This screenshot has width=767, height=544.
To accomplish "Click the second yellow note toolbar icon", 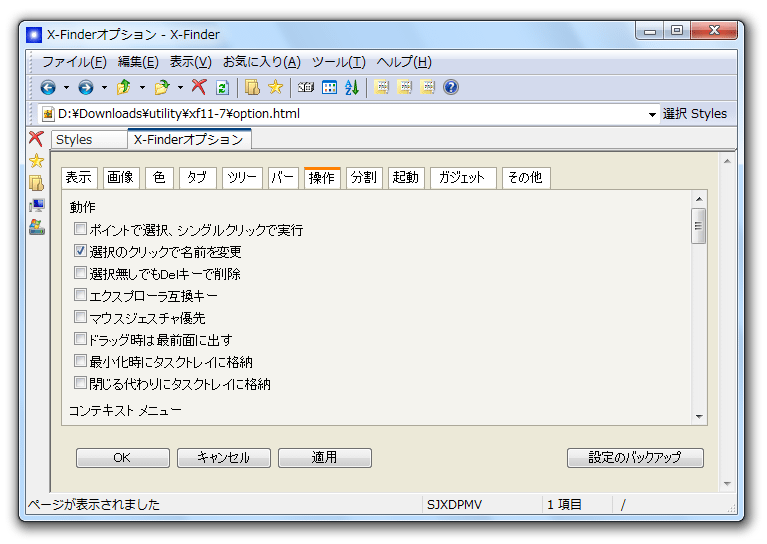I will [405, 87].
